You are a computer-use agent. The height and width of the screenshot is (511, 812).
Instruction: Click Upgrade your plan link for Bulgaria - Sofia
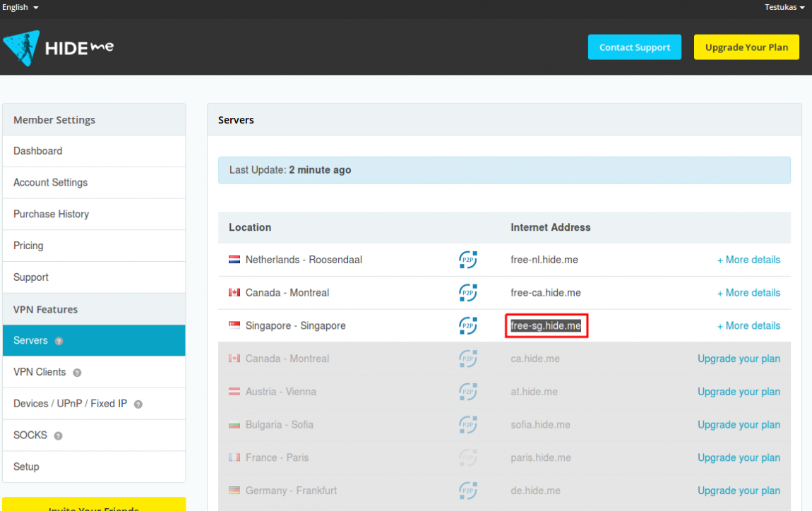(x=739, y=424)
